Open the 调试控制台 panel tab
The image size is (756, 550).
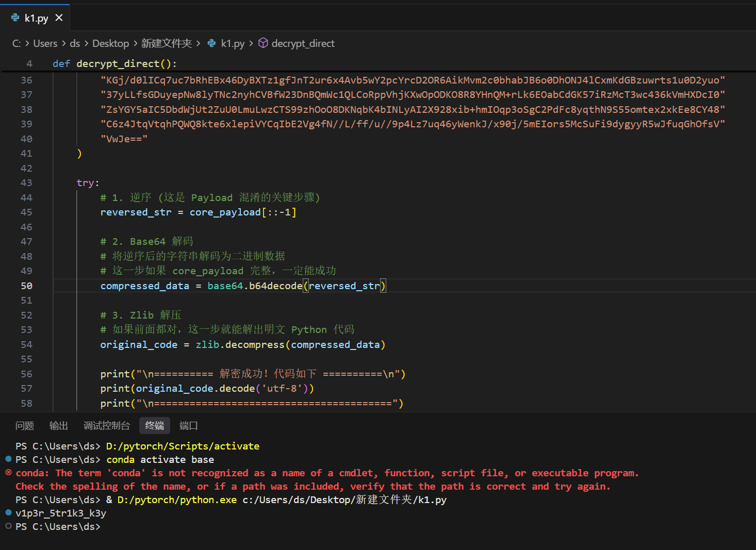pyautogui.click(x=107, y=426)
